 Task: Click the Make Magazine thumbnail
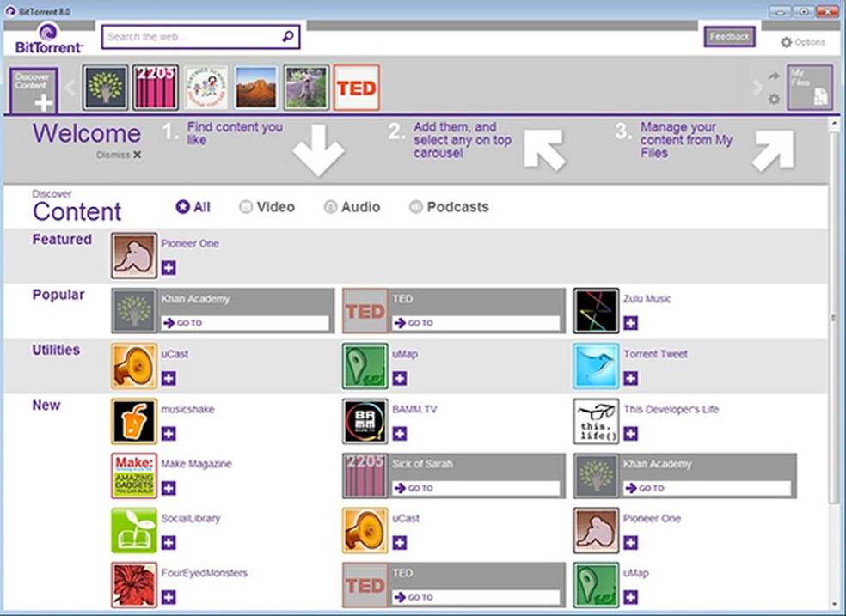tap(134, 476)
